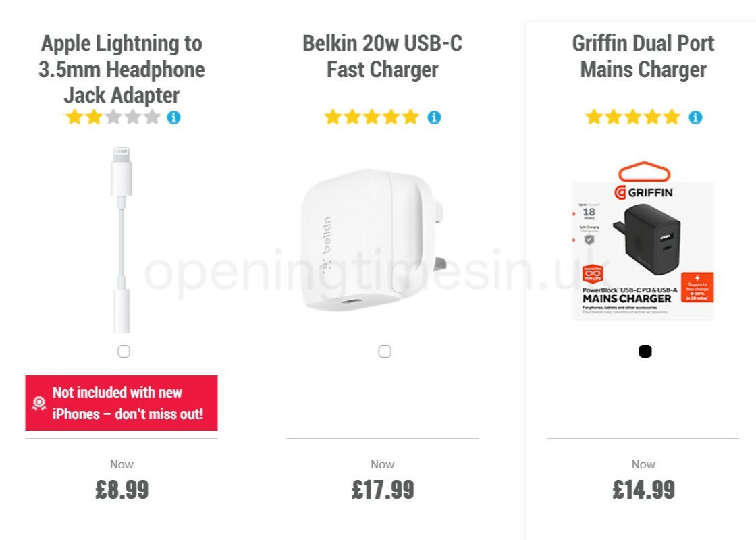Open the info icon next to Belkin charger rating

pos(435,117)
